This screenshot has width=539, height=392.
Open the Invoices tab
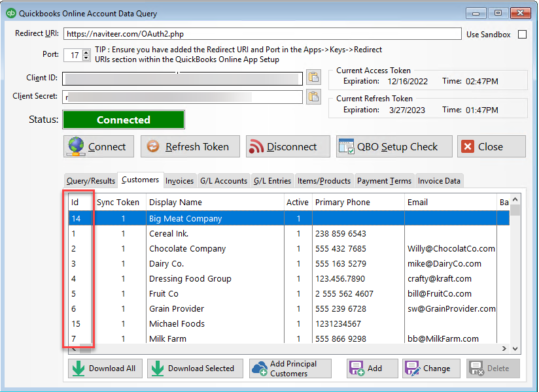(179, 181)
